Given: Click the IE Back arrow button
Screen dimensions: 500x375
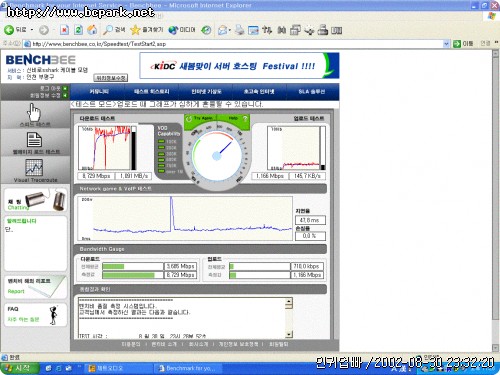Looking at the screenshot, I should coord(9,30).
